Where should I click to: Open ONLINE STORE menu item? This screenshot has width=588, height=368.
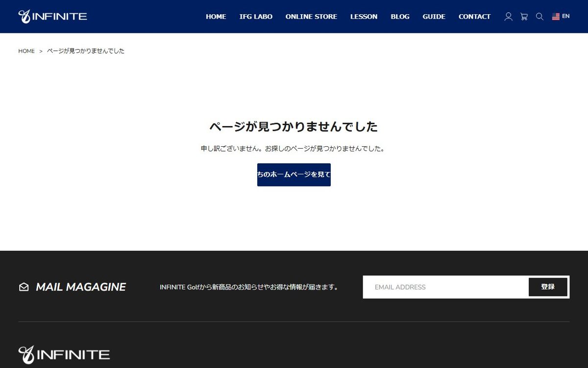coord(311,17)
